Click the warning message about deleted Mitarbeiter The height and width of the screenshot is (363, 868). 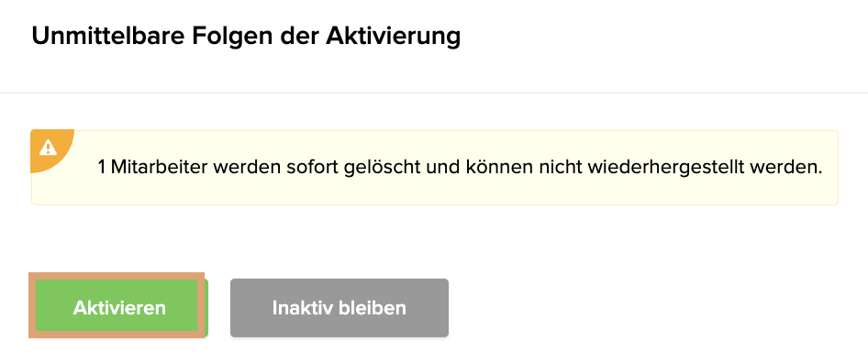tap(460, 167)
